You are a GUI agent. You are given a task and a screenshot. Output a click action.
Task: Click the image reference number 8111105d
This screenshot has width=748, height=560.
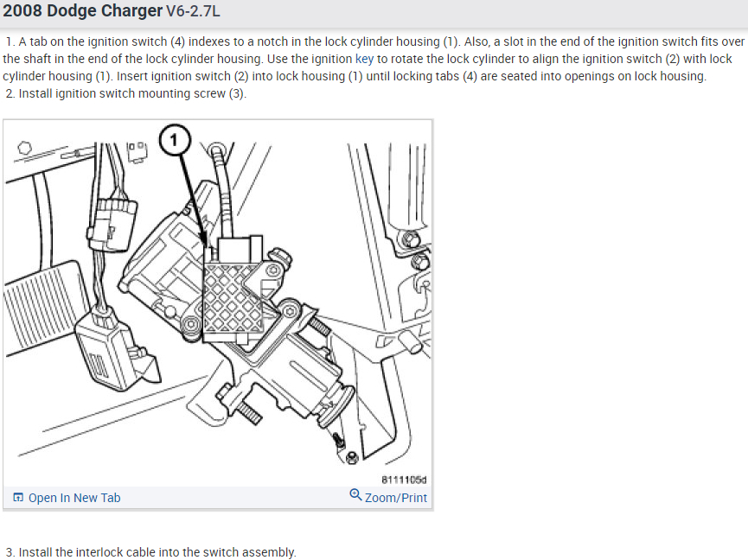404,480
